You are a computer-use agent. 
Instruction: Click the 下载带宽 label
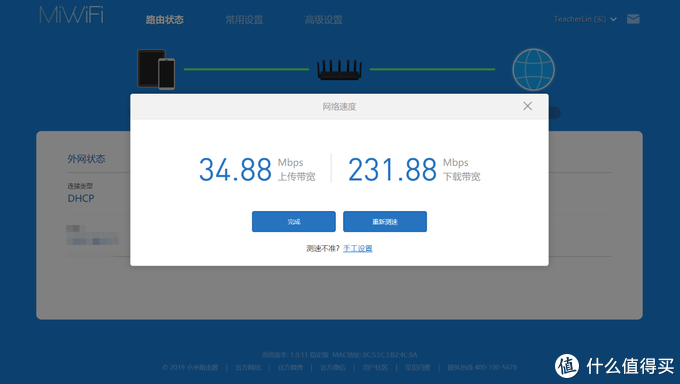[462, 177]
